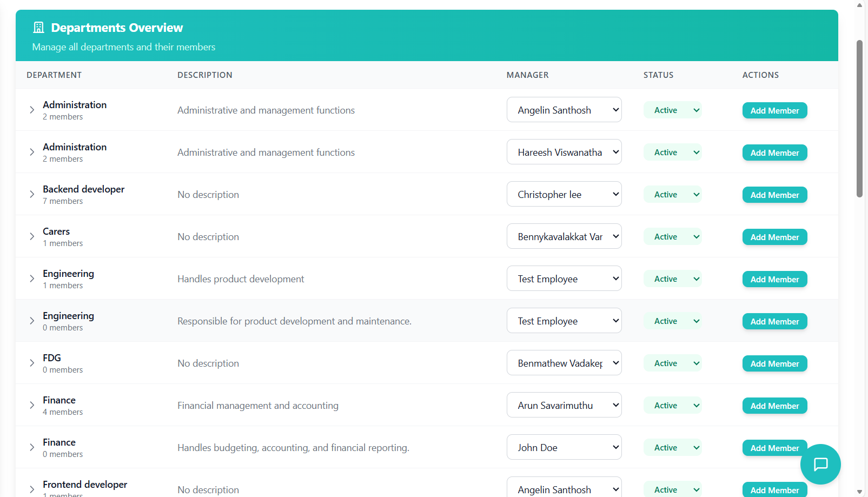This screenshot has height=497, width=868.
Task: Click Add Member for FDG department
Action: [x=774, y=363]
